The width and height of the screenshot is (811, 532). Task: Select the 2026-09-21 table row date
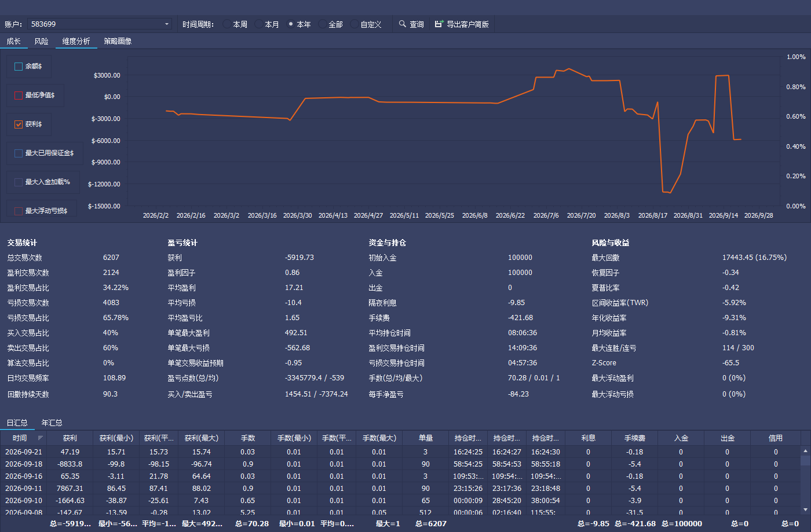pos(24,452)
